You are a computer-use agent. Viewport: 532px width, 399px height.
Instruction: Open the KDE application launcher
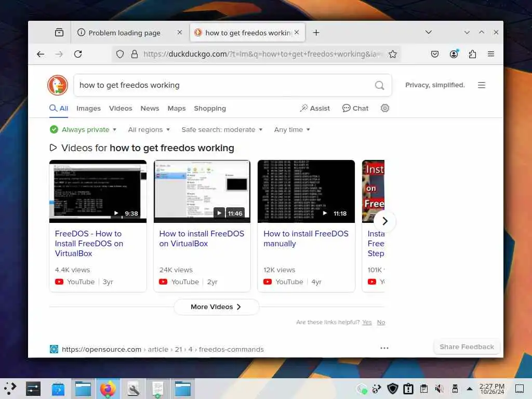click(x=10, y=389)
